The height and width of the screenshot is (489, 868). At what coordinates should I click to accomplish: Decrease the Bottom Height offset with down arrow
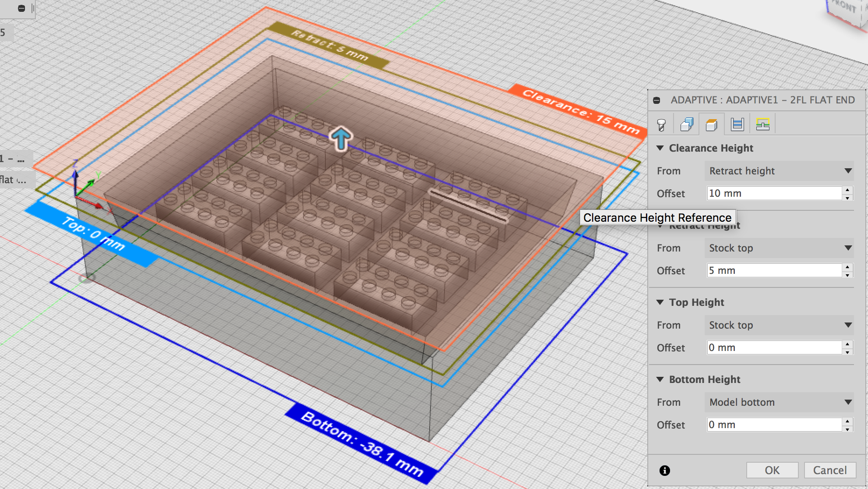tap(848, 429)
